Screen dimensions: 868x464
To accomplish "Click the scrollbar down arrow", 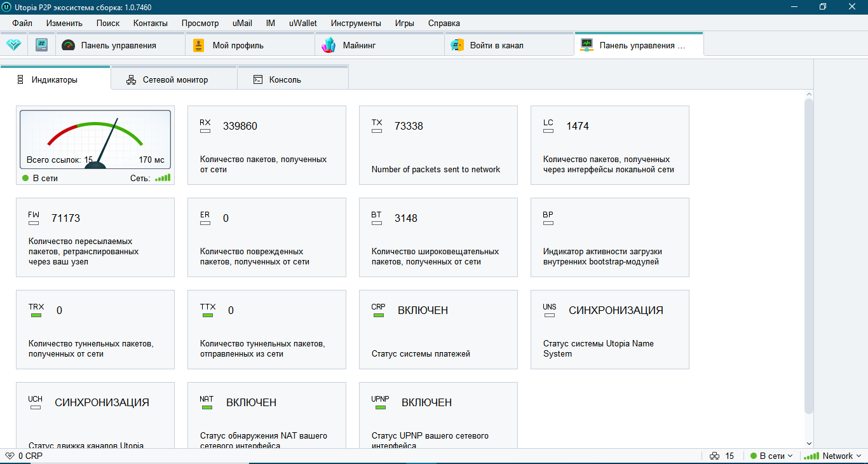I will pos(809,443).
